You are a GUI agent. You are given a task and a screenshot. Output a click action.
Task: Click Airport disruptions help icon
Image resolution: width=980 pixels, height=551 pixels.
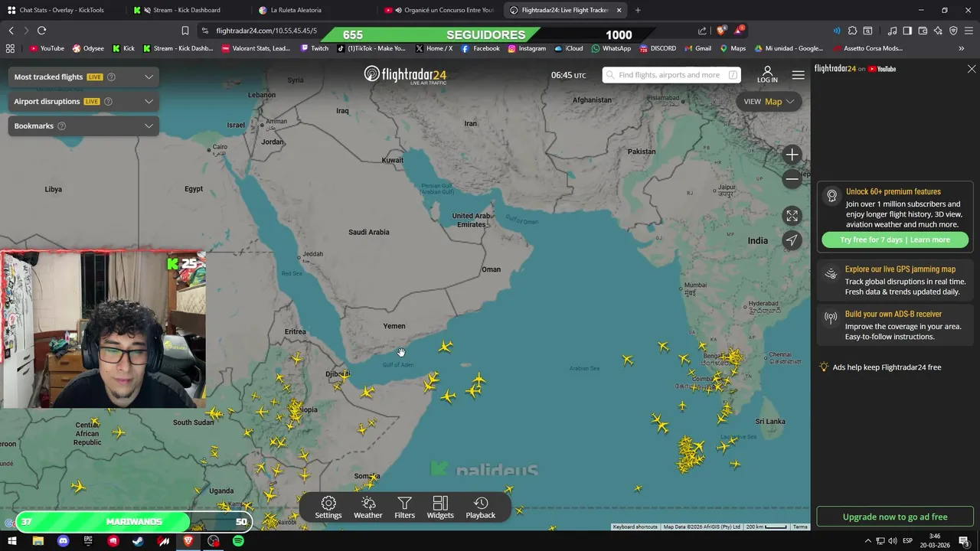[108, 101]
